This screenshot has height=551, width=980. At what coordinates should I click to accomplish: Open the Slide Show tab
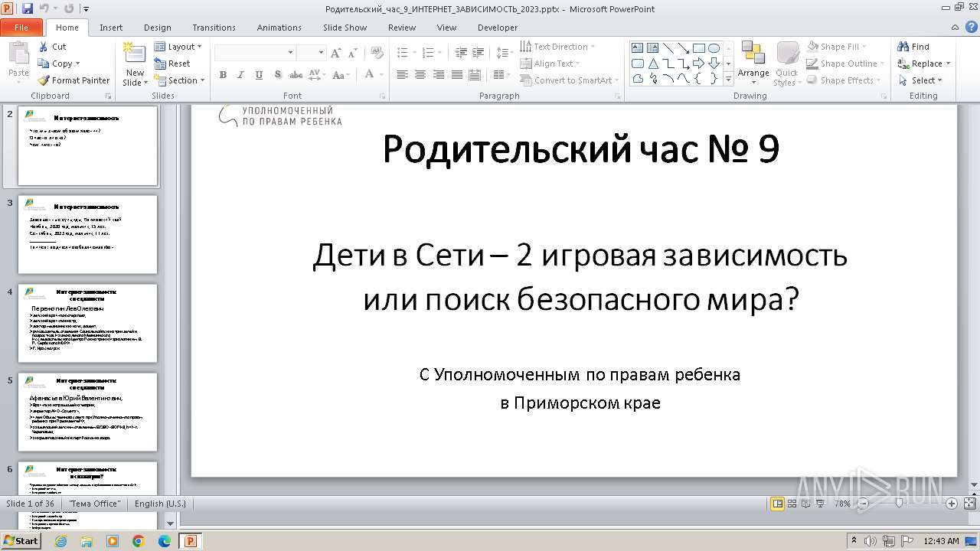point(345,28)
